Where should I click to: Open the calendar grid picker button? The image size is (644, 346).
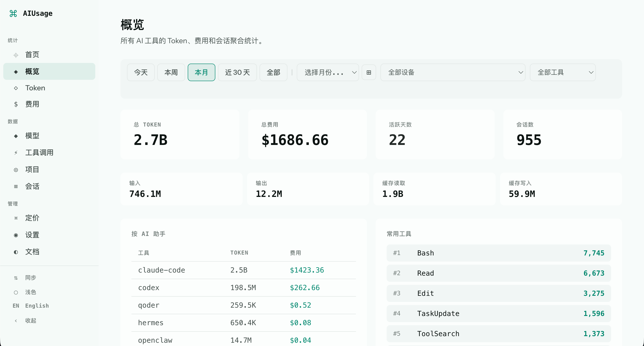click(369, 72)
